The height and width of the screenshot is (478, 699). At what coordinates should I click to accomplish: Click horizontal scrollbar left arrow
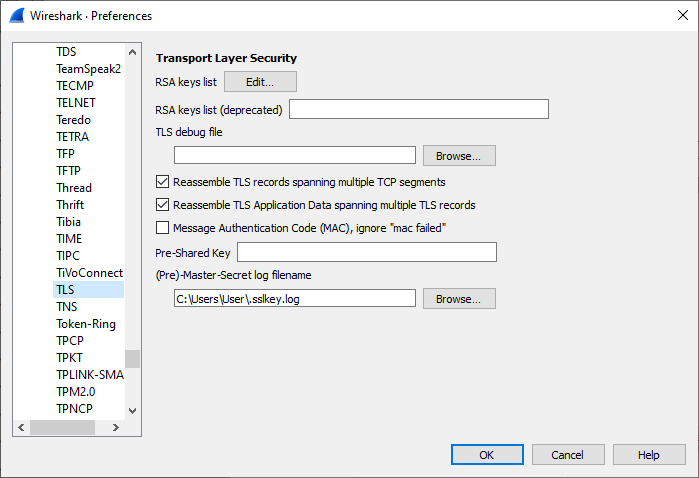[x=21, y=427]
